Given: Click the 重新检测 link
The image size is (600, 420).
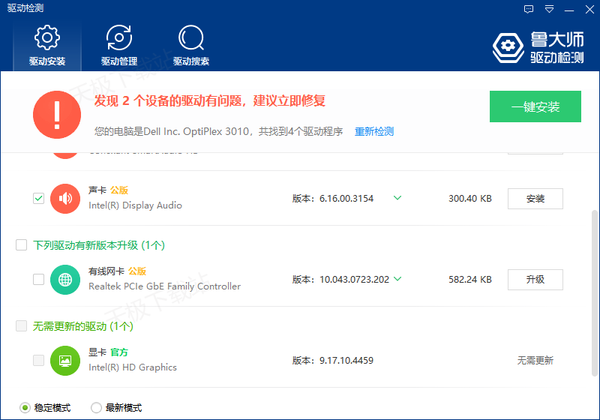Looking at the screenshot, I should 374,131.
